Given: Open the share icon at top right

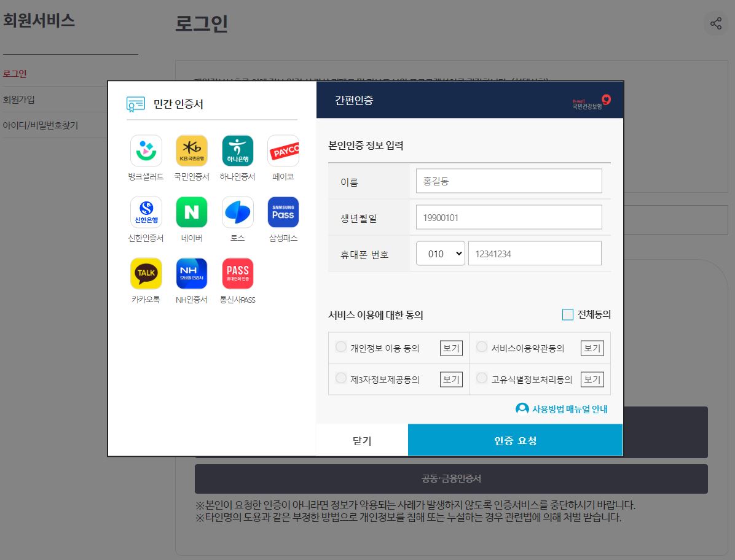Looking at the screenshot, I should [x=716, y=23].
